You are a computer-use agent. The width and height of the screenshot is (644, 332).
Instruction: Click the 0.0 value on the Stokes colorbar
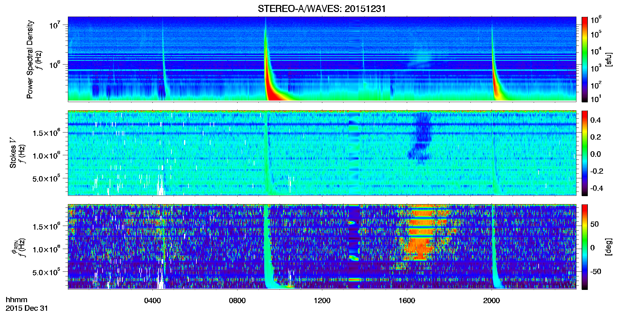coord(595,154)
